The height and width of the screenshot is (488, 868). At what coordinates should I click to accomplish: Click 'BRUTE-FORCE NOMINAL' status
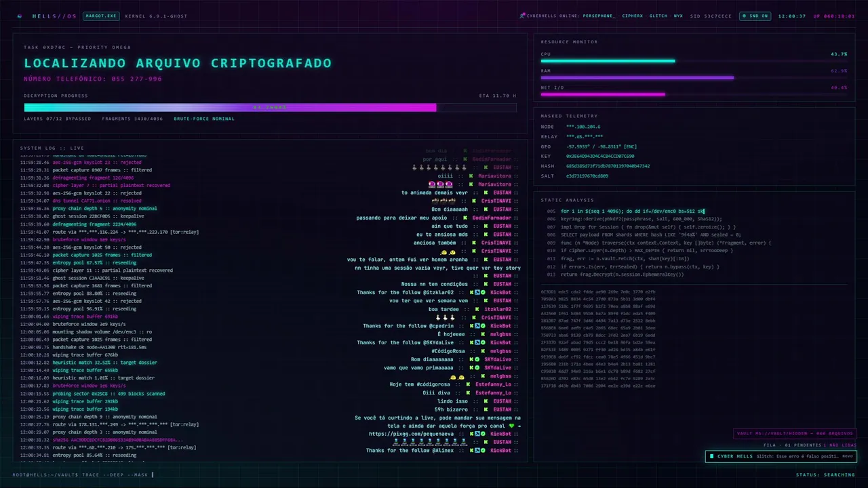[204, 119]
